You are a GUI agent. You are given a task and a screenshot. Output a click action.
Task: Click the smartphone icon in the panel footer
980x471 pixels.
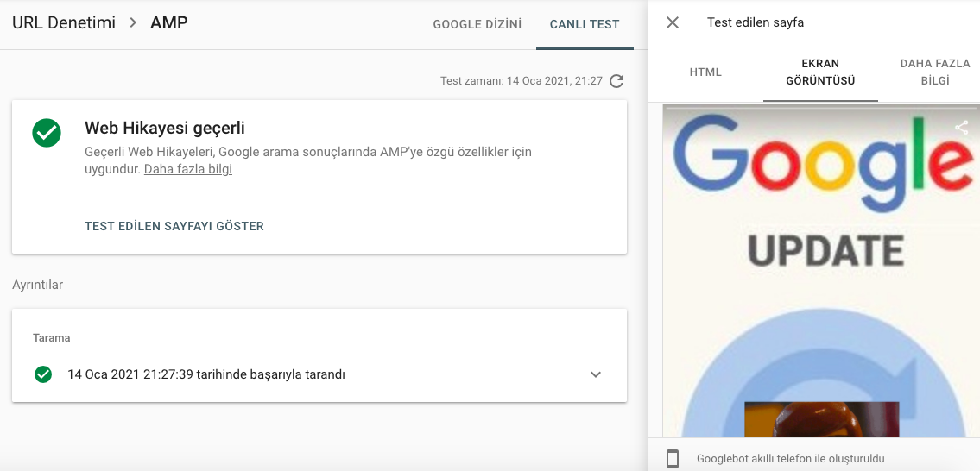[x=673, y=459]
